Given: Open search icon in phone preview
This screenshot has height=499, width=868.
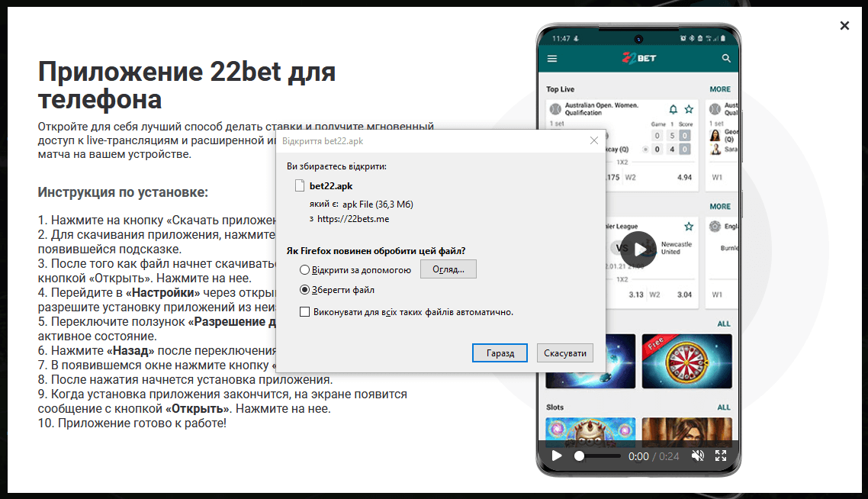Looking at the screenshot, I should click(x=726, y=58).
